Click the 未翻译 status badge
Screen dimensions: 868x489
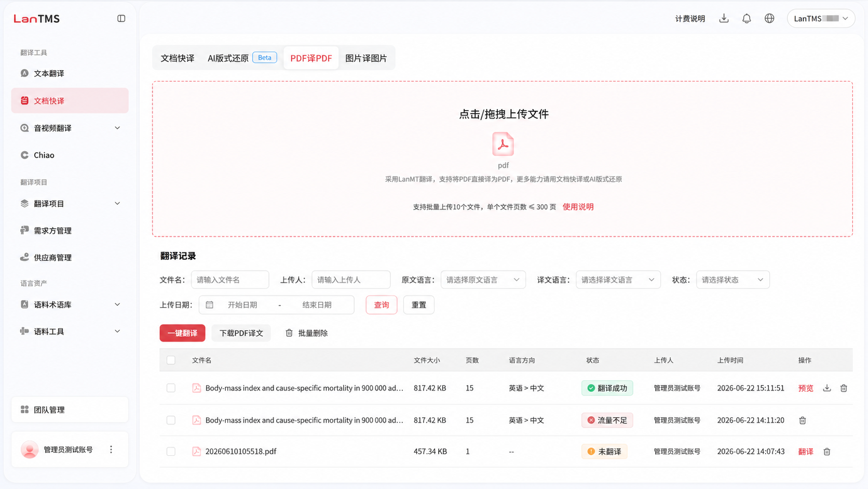coord(604,452)
